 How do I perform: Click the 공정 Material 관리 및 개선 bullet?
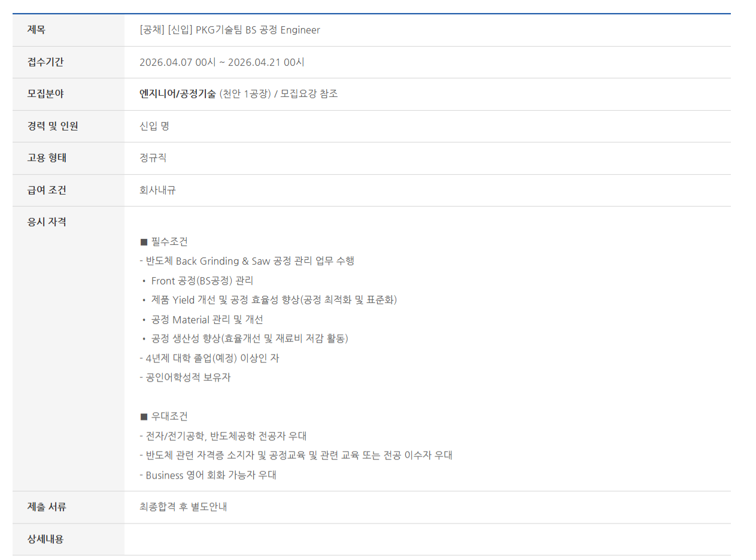(x=207, y=320)
